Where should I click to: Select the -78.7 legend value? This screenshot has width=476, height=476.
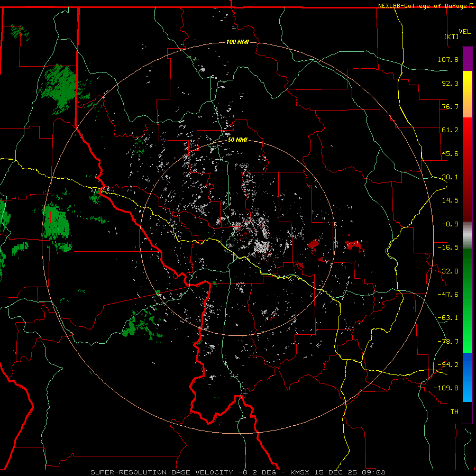tap(448, 342)
